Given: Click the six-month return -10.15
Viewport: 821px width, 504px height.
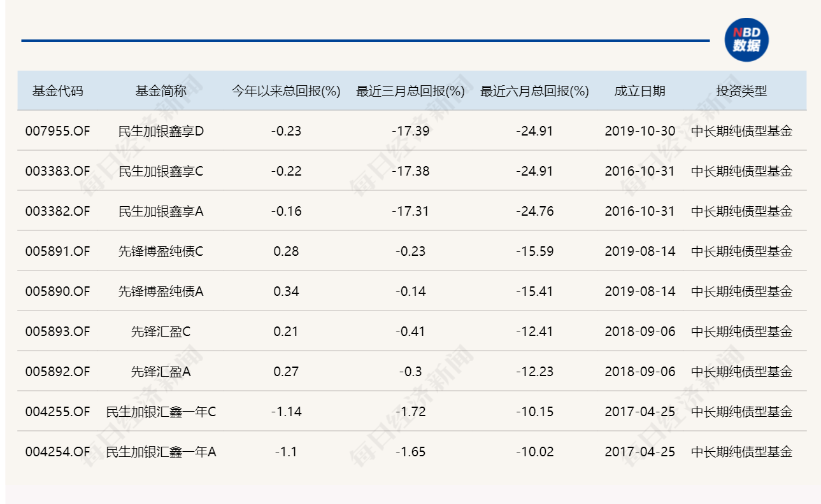Looking at the screenshot, I should point(534,412).
